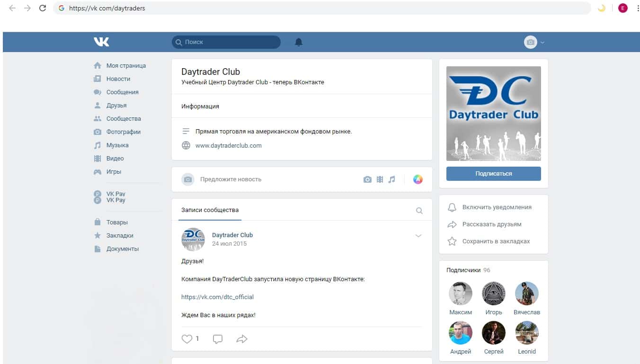Viewport: 640px width, 364px height.
Task: Click the Подписаться button
Action: (493, 174)
